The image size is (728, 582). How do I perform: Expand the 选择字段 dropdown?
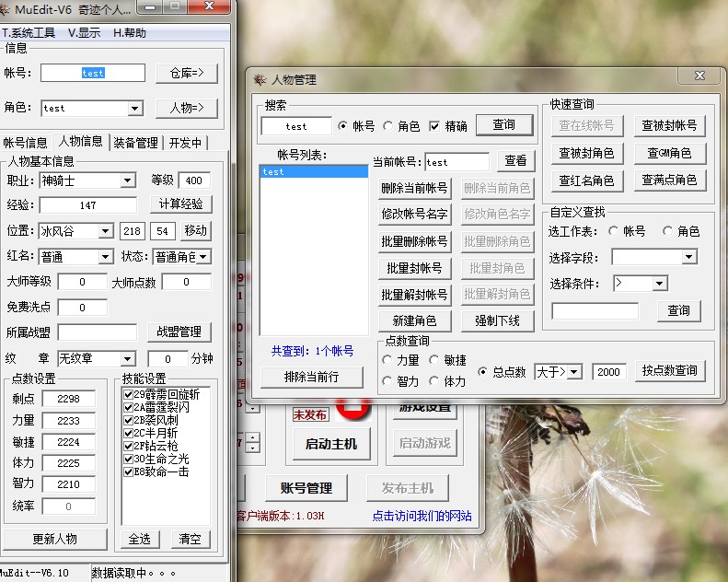coord(688,257)
